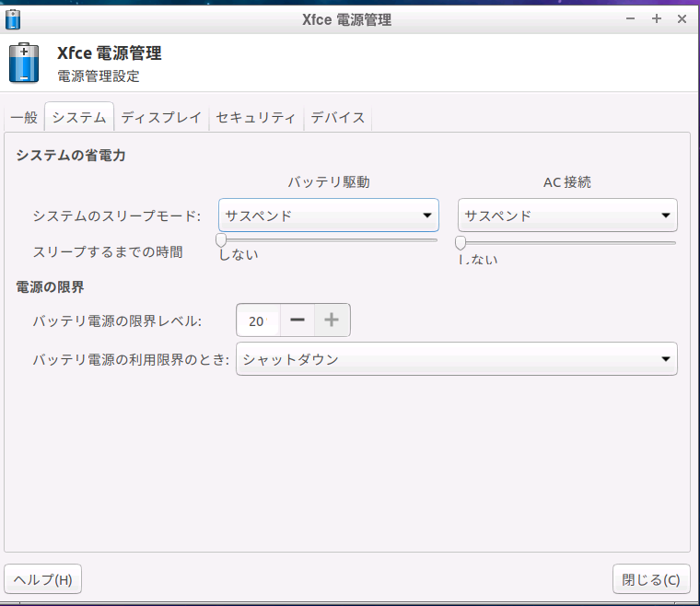Click the バッテリ駆動 column header text
Screen dimensions: 700x606
(329, 182)
